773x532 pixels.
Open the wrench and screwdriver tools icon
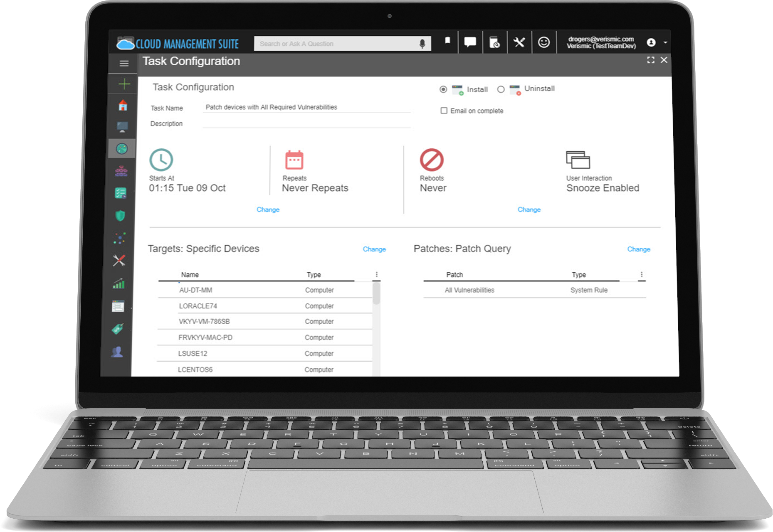[519, 42]
